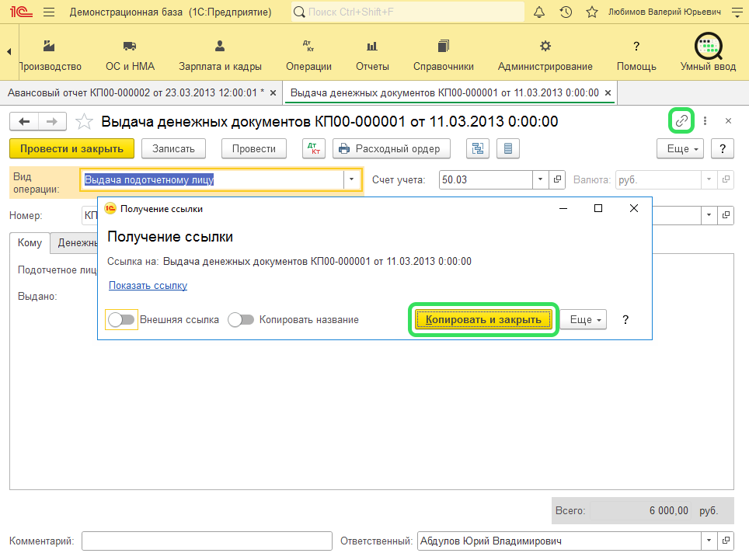Screen dimensions: 749x560
Task: Select the Кому tab
Action: [x=30, y=242]
